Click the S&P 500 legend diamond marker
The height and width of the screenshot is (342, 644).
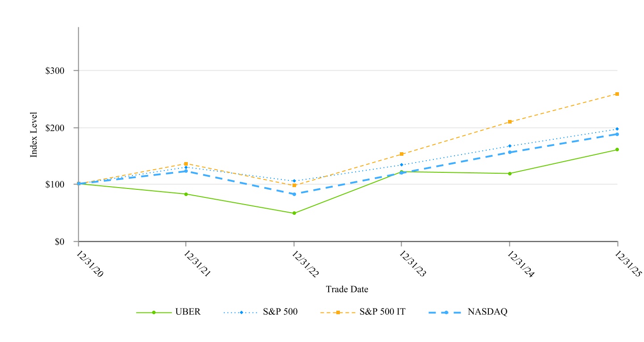click(x=241, y=312)
